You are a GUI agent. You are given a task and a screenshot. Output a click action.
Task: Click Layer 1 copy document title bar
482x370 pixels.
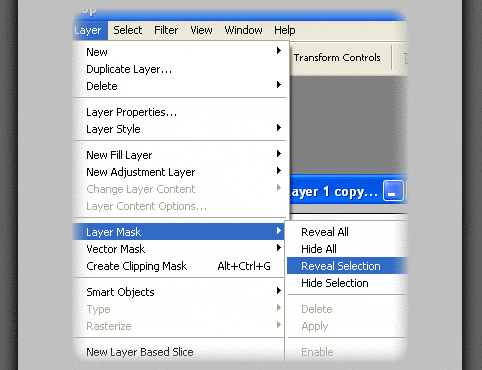point(348,190)
